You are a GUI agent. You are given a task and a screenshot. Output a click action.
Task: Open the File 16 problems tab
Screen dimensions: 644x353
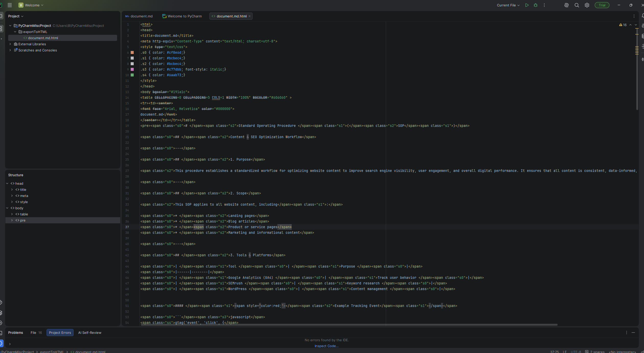36,333
